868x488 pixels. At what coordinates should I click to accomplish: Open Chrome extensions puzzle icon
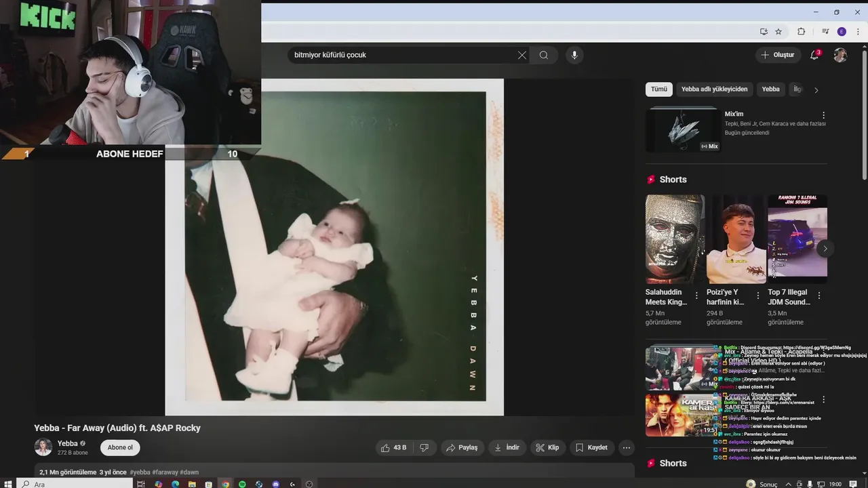(x=801, y=31)
